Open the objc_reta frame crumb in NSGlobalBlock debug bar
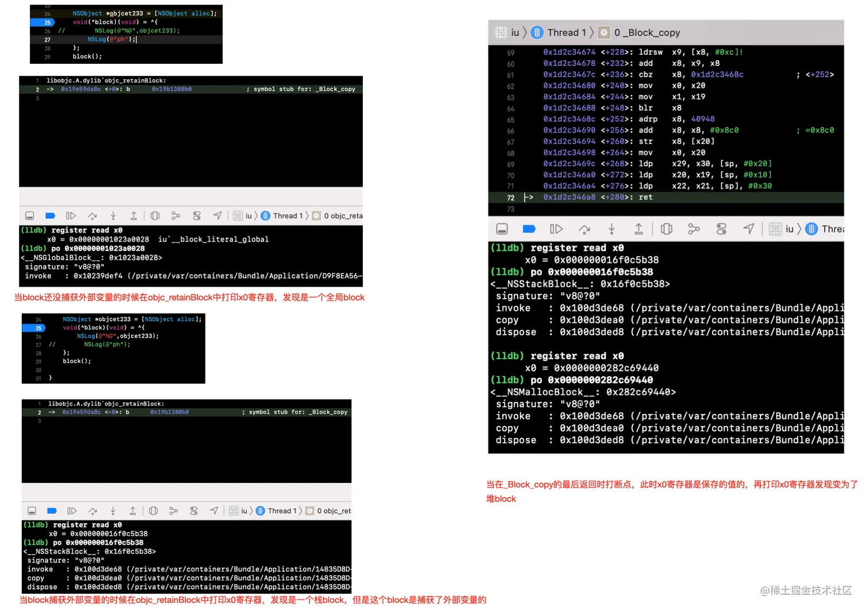This screenshot has height=612, width=868. click(x=338, y=216)
